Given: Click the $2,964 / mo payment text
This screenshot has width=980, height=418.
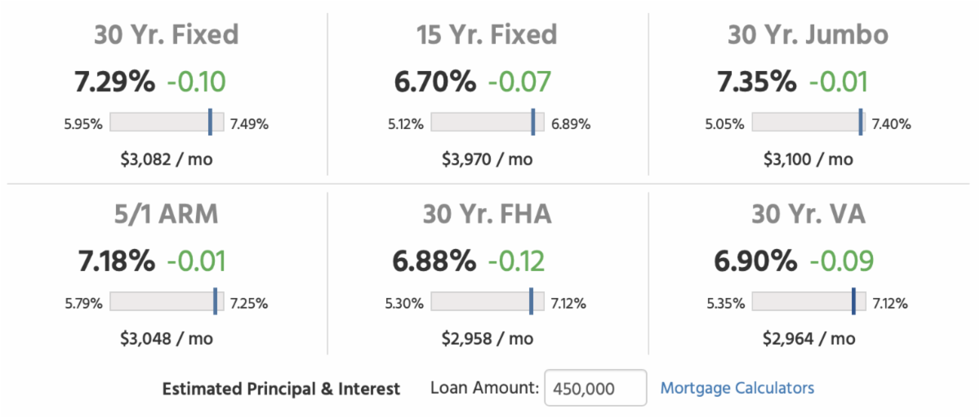Looking at the screenshot, I should pyautogui.click(x=808, y=338).
